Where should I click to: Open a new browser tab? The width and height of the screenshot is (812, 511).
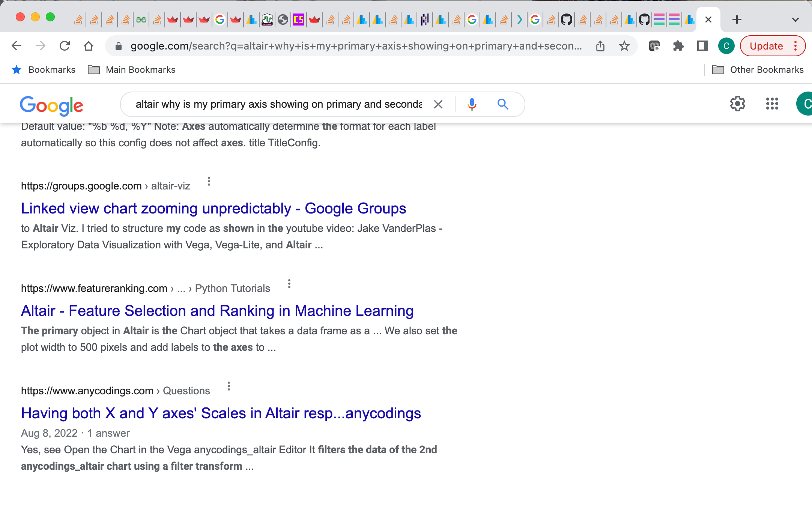[x=737, y=20]
